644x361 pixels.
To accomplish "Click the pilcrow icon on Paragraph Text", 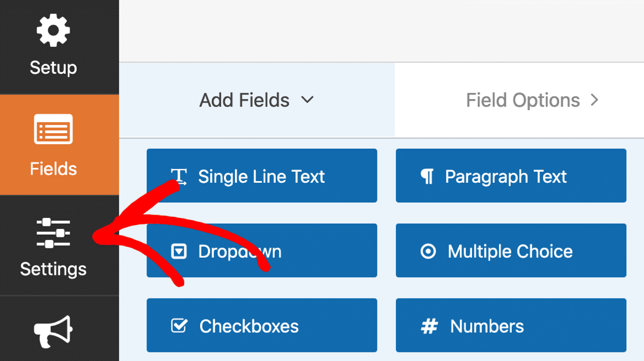I will pos(428,176).
